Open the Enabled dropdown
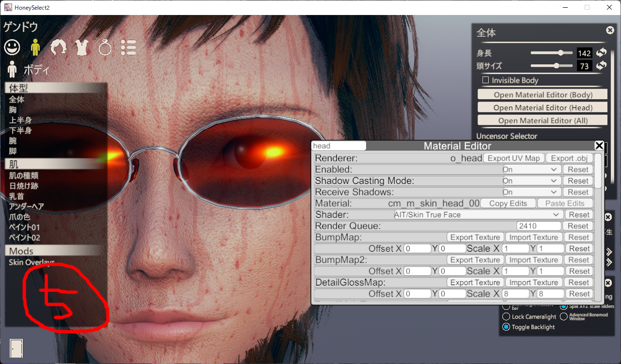621x364 pixels. tap(531, 169)
